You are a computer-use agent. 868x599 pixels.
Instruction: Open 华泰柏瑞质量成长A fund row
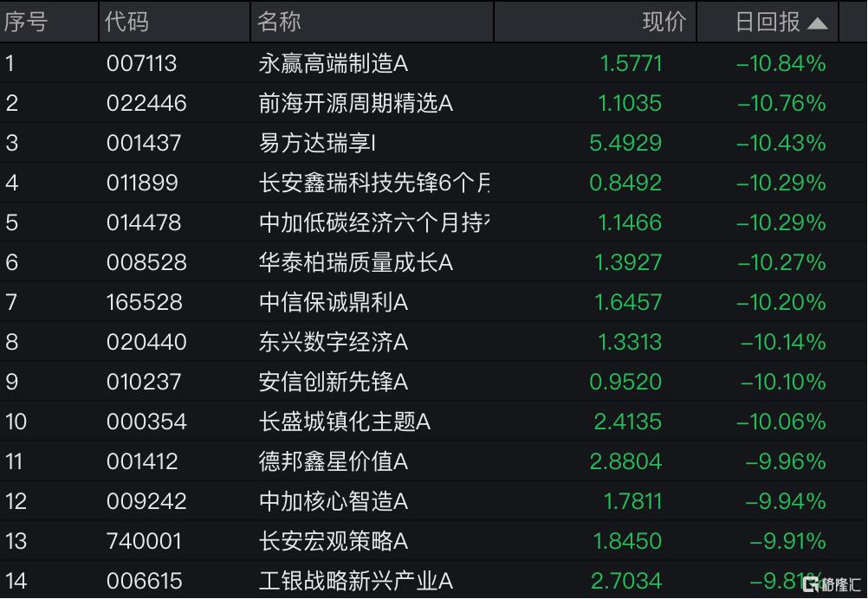click(x=434, y=262)
